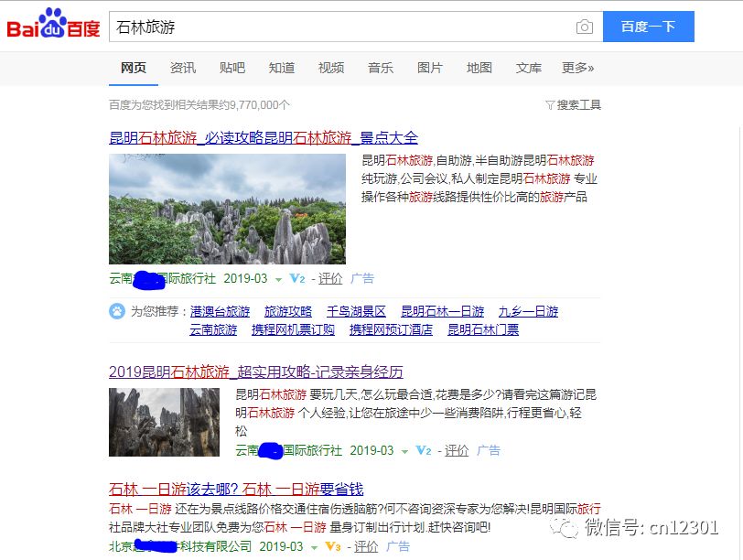Open recommended link 千岛湖景区
This screenshot has width=743, height=560.
point(356,311)
